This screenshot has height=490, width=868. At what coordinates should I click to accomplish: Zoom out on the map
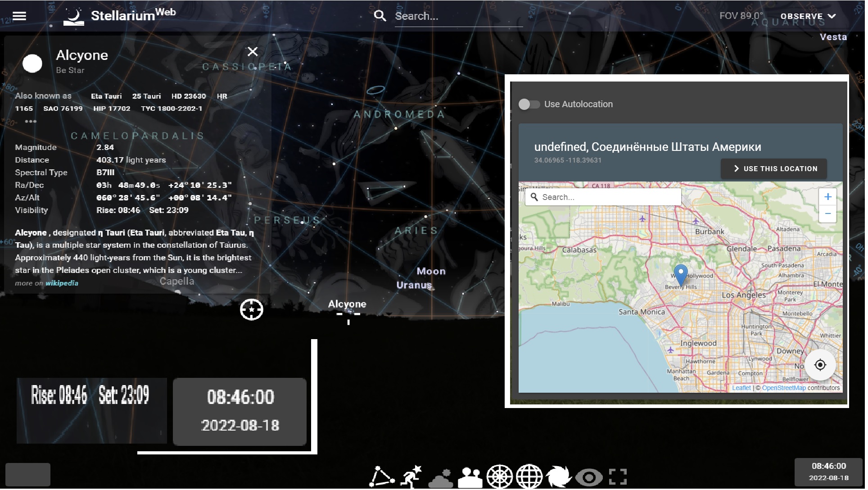click(827, 214)
